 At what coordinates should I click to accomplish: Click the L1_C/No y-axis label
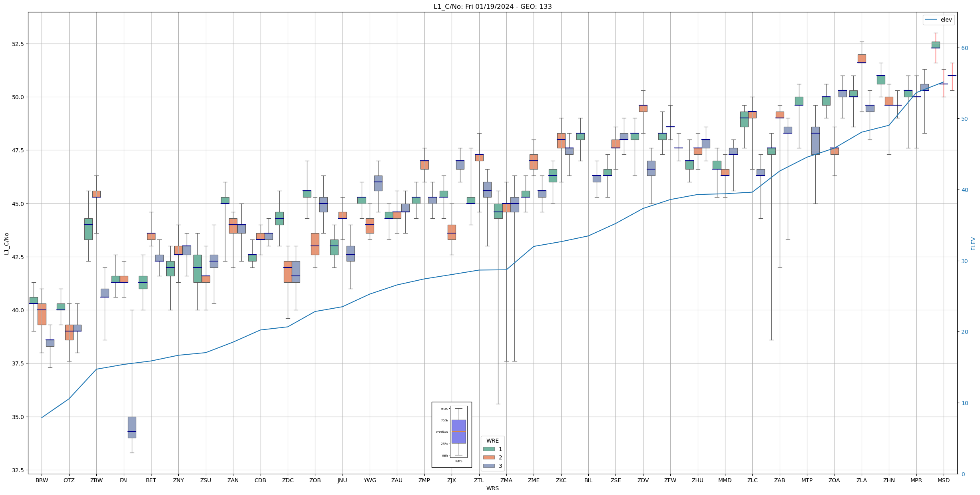[x=6, y=244]
